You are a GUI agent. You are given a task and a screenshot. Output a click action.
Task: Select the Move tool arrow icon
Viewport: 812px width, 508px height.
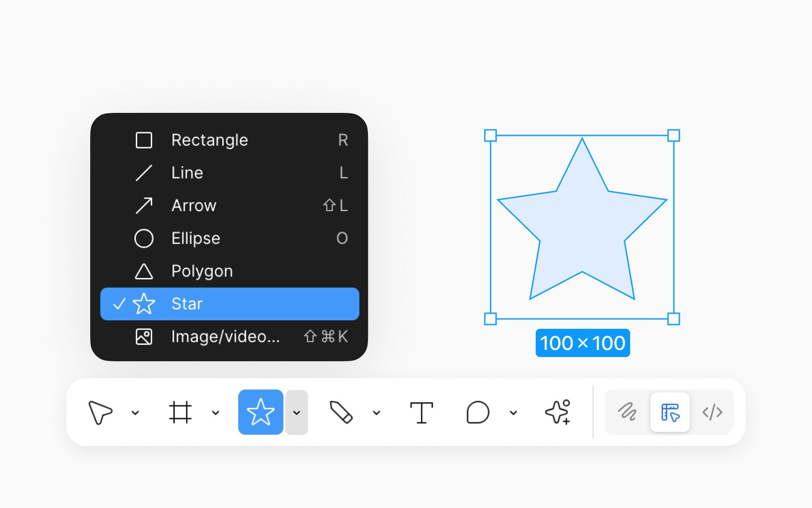(100, 413)
